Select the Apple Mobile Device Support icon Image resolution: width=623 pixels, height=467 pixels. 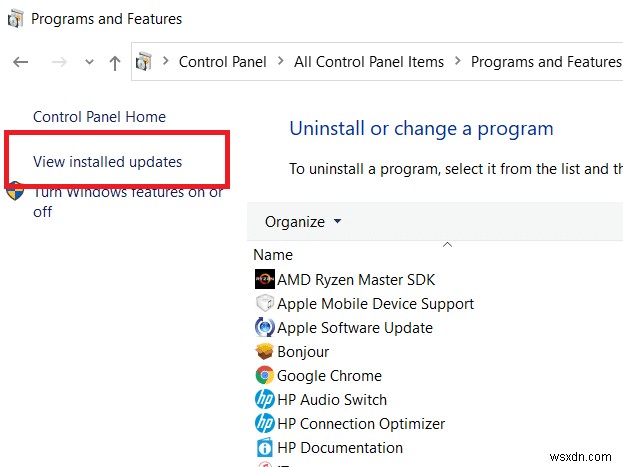pos(265,303)
